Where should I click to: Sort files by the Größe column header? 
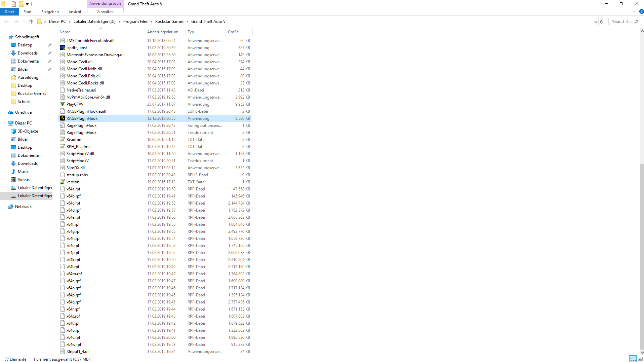pyautogui.click(x=239, y=32)
